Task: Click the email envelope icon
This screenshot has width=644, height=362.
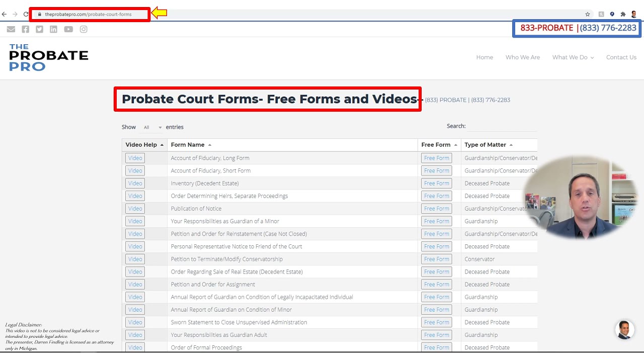Action: pos(11,29)
